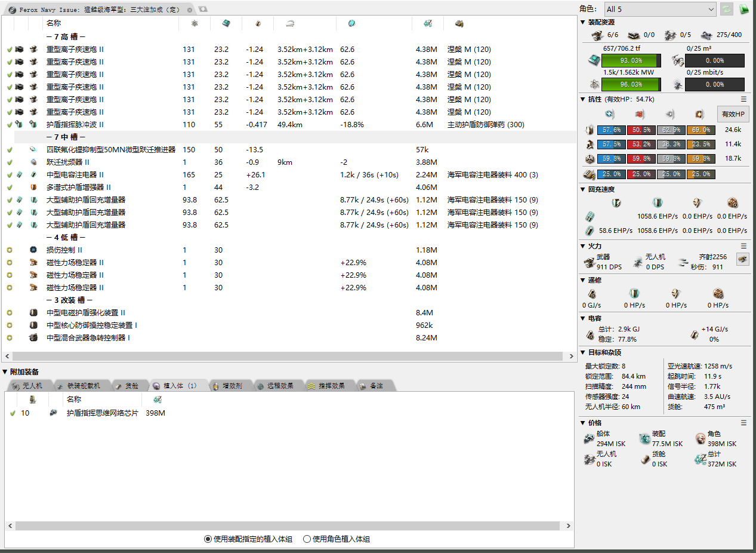Toggle state of 损伤控制 II module

tap(10, 250)
